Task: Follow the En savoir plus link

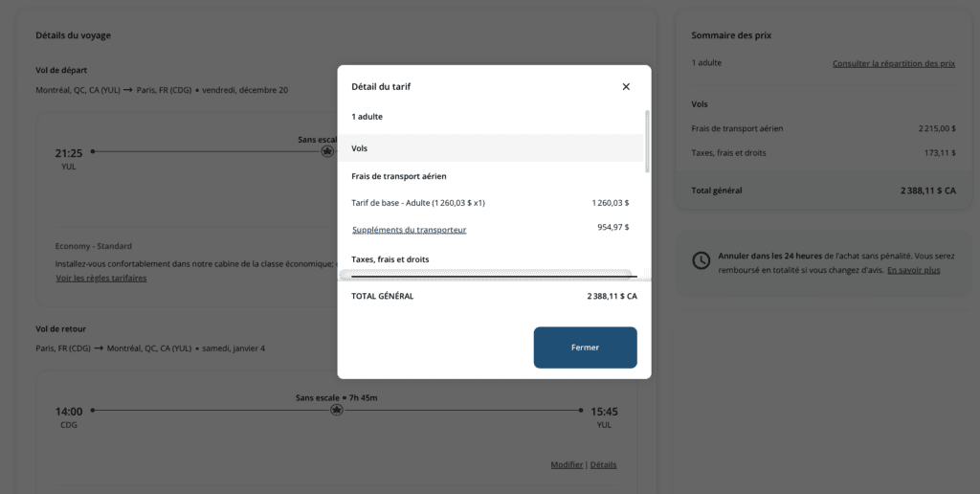Action: point(913,271)
